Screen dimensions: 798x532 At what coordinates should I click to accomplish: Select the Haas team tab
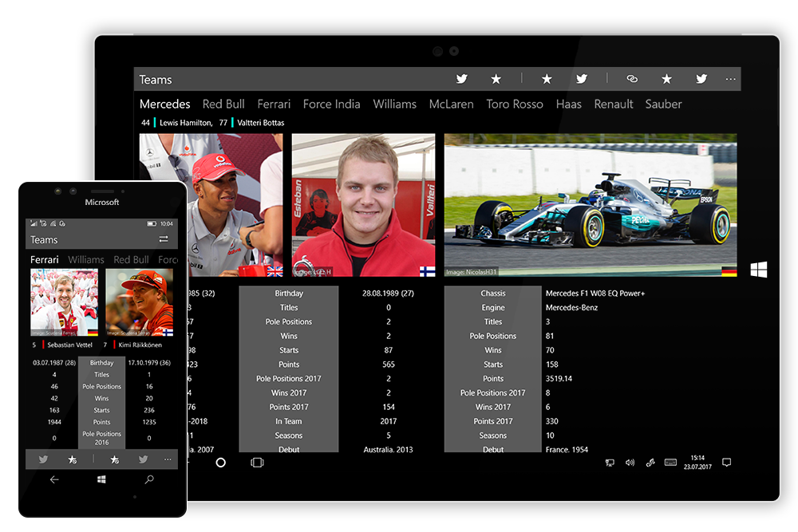(568, 104)
